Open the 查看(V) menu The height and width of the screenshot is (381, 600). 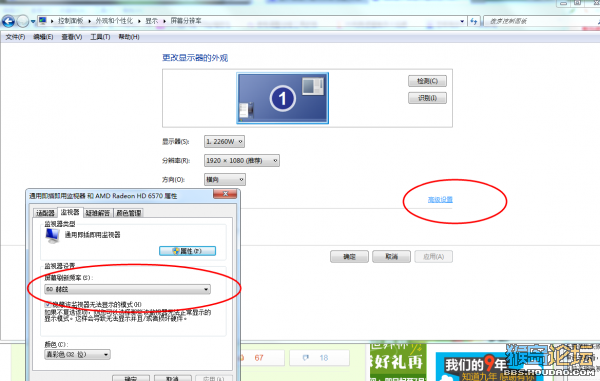[x=72, y=37]
